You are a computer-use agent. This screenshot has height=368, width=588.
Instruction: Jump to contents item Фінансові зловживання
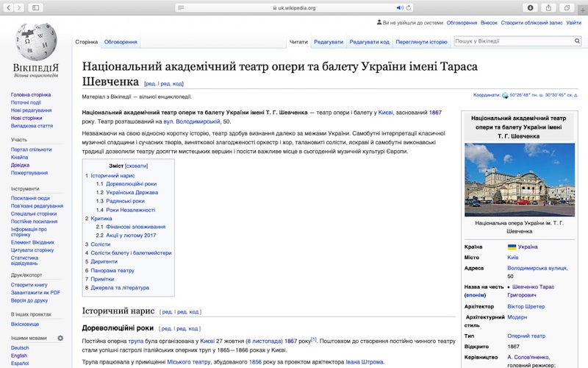136,227
